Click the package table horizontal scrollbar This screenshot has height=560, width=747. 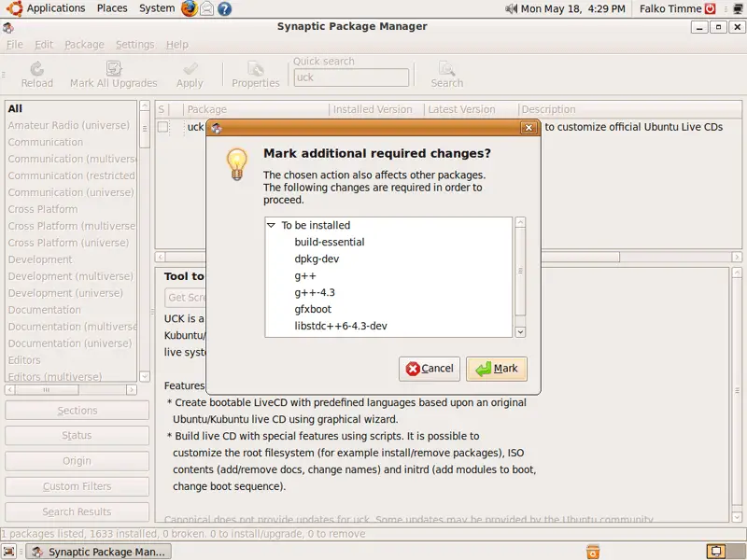point(392,258)
